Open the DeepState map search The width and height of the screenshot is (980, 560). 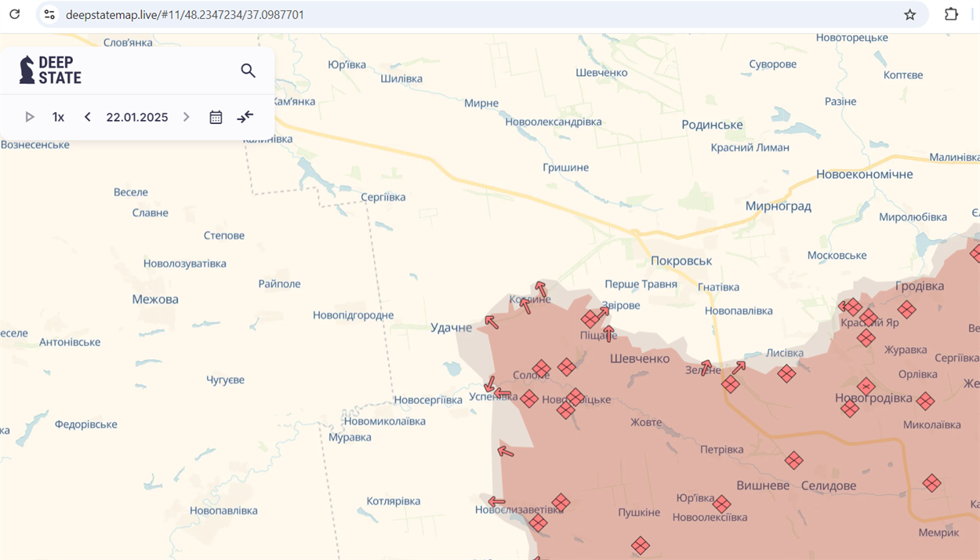click(x=248, y=71)
